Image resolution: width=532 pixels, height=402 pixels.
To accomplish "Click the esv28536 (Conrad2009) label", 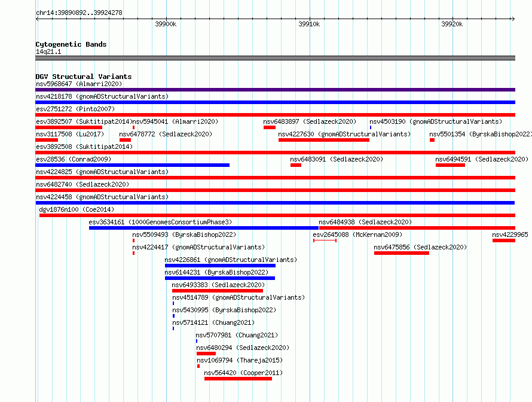I will tap(74, 159).
